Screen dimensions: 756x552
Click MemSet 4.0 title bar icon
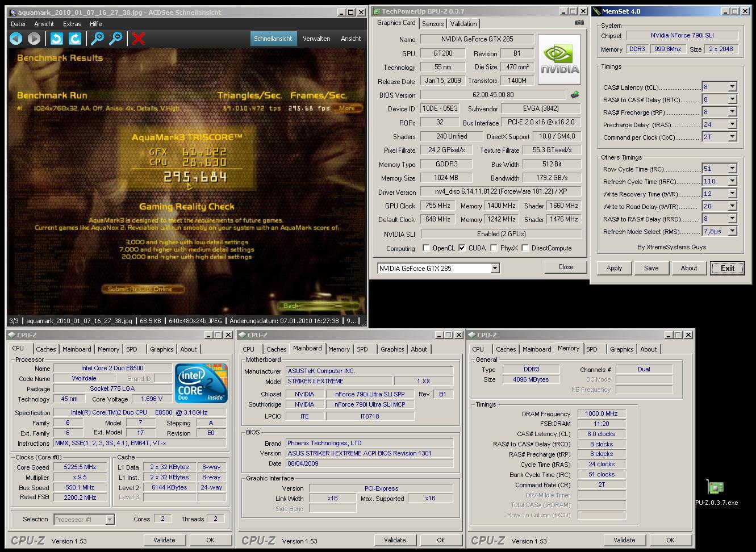pos(596,11)
